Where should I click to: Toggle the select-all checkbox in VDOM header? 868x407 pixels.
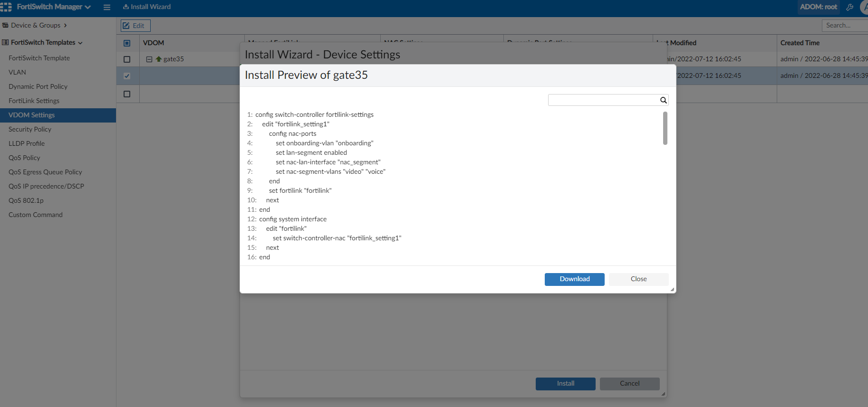point(127,43)
